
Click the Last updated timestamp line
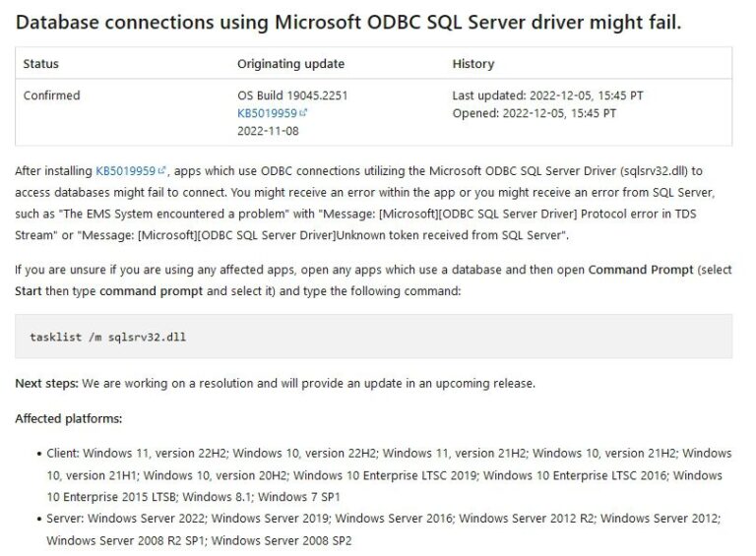coord(547,96)
